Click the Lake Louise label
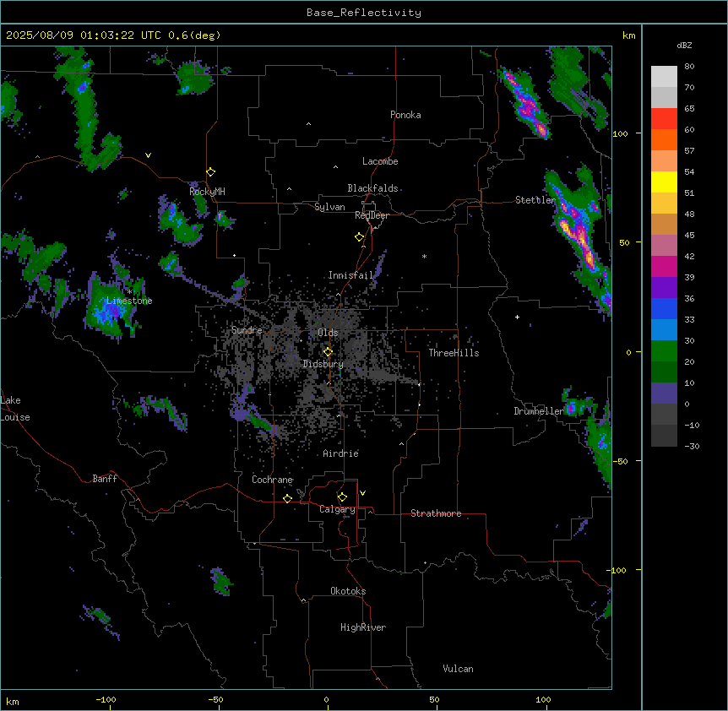 14,409
